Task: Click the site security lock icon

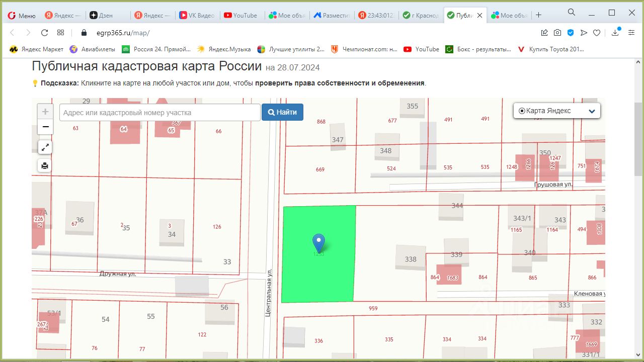Action: (84, 33)
